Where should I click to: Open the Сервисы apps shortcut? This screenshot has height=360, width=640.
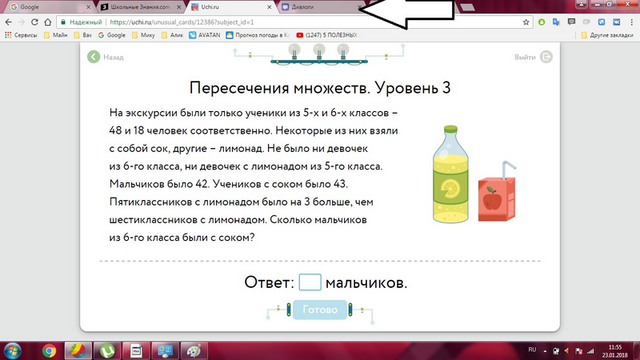click(x=21, y=35)
